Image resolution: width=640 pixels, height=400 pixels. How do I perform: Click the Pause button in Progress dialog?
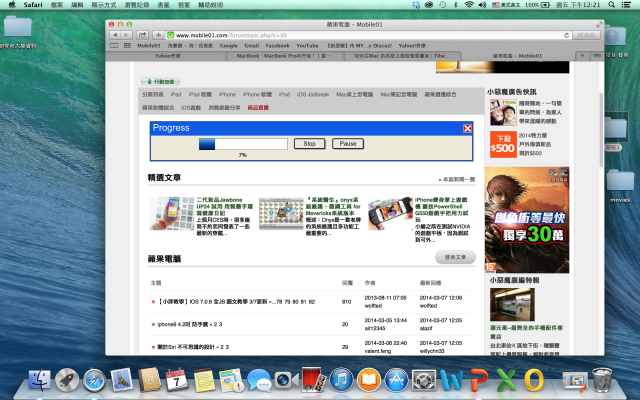pos(348,144)
